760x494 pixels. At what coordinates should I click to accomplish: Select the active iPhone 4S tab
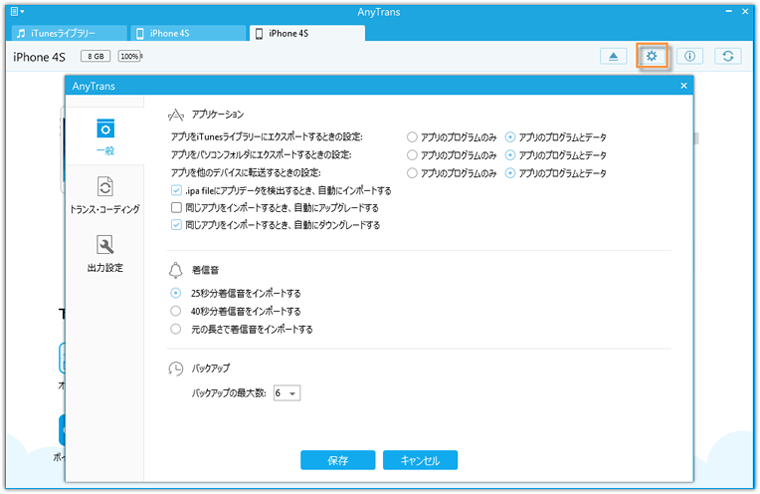pos(307,33)
